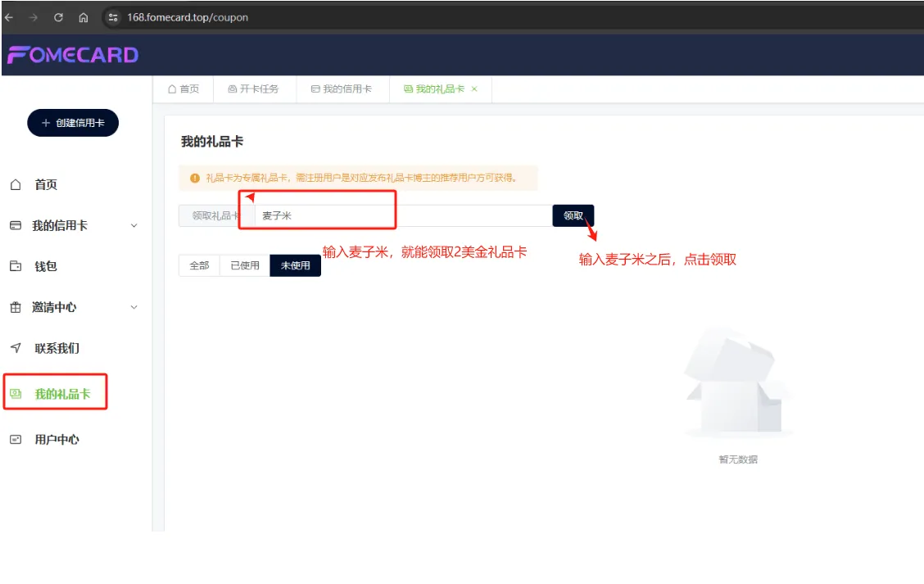Expand the 我的信用卡 sidebar submenu
The width and height of the screenshot is (924, 584).
[134, 225]
